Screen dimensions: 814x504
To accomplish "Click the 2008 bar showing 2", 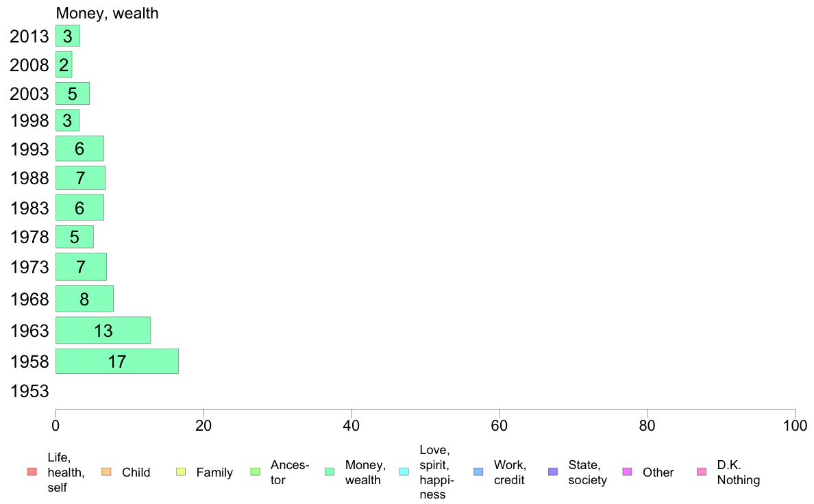I will coord(64,65).
